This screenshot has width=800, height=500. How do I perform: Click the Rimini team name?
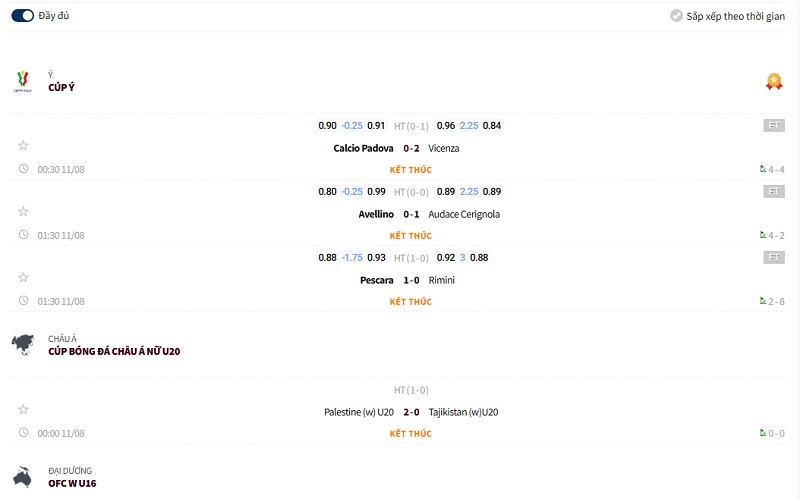point(441,280)
